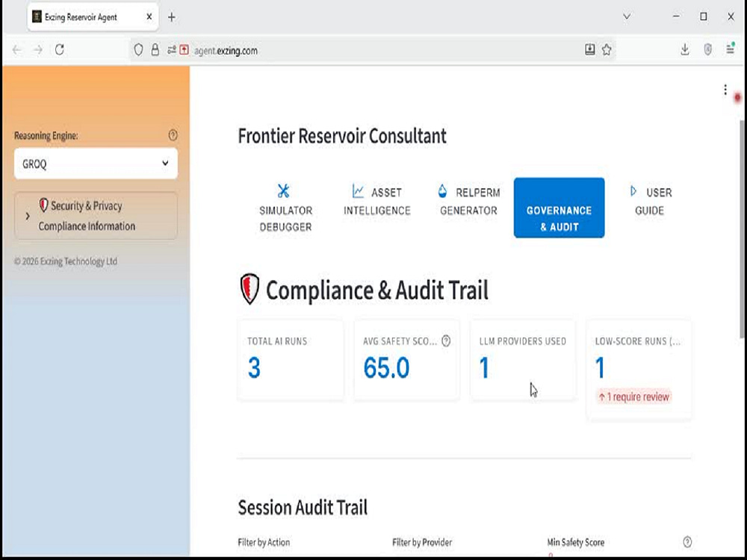Image resolution: width=747 pixels, height=560 pixels.
Task: Click the Min Safety Score help icon
Action: (x=687, y=542)
